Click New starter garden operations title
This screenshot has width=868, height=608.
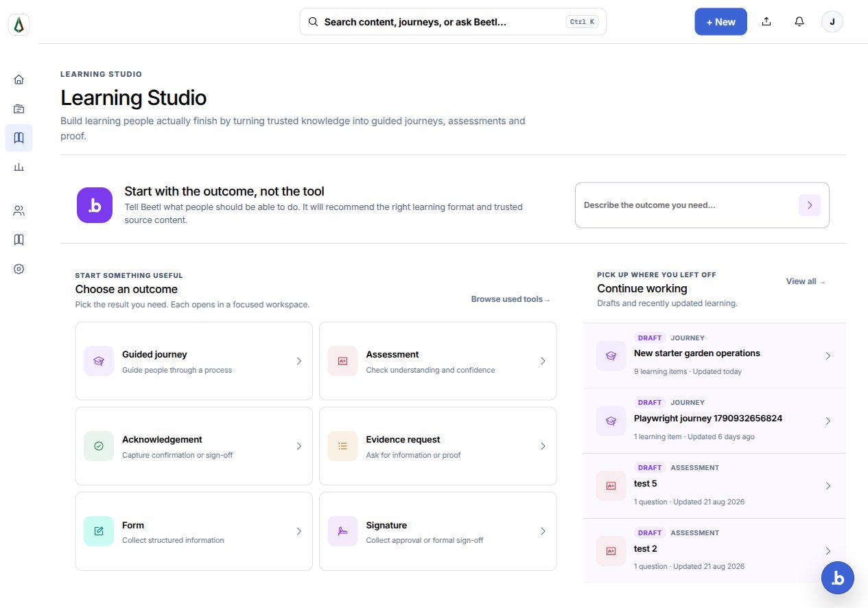696,353
